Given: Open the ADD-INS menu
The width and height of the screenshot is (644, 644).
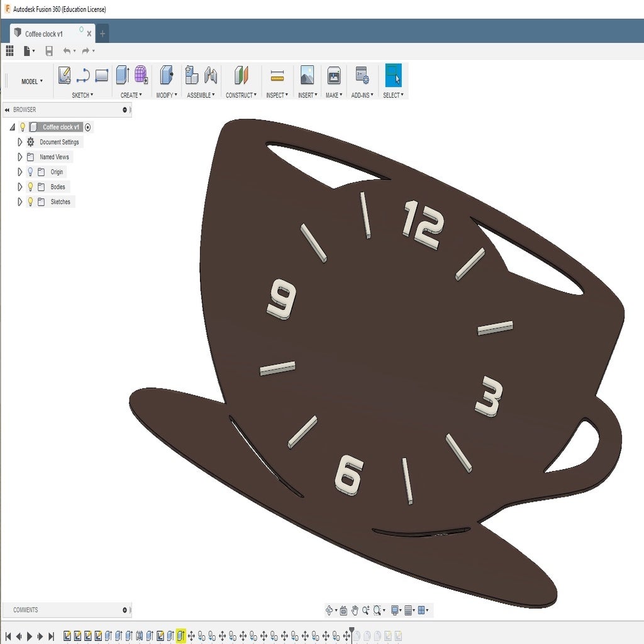Looking at the screenshot, I should (x=362, y=95).
